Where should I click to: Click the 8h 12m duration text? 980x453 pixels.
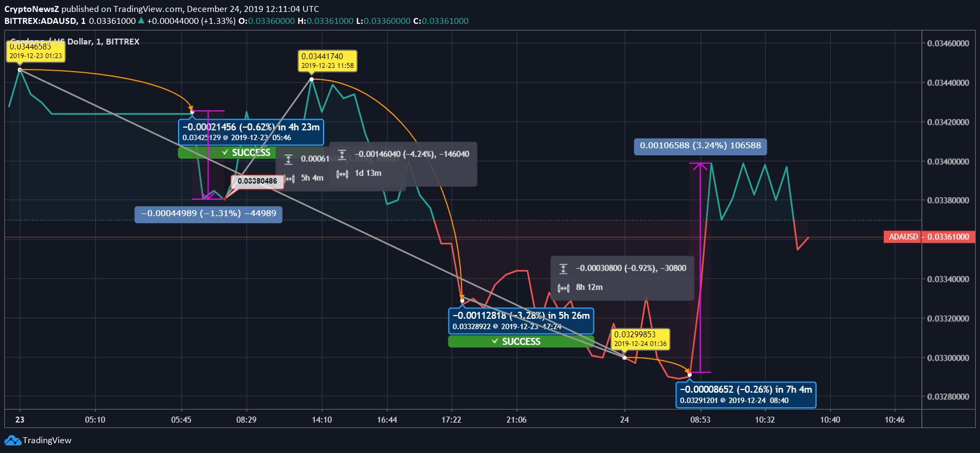point(589,287)
